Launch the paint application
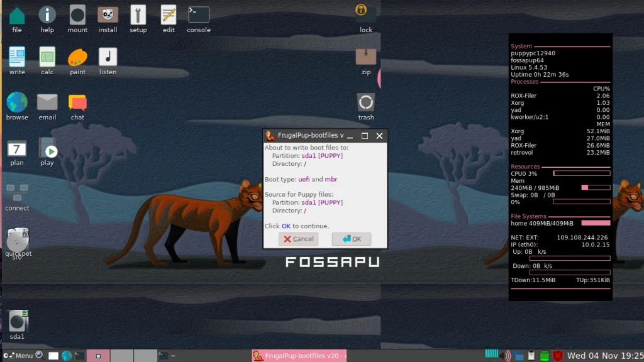The height and width of the screenshot is (362, 644). (x=77, y=57)
